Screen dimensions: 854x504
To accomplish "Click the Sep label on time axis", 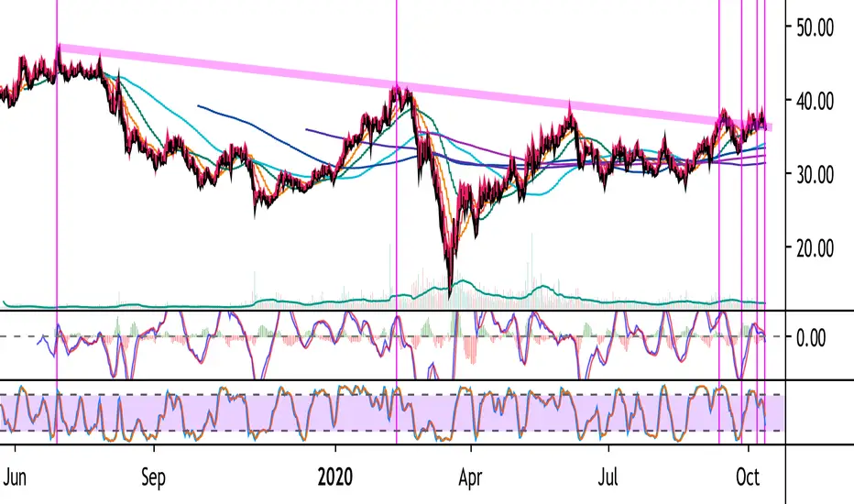I will (153, 477).
